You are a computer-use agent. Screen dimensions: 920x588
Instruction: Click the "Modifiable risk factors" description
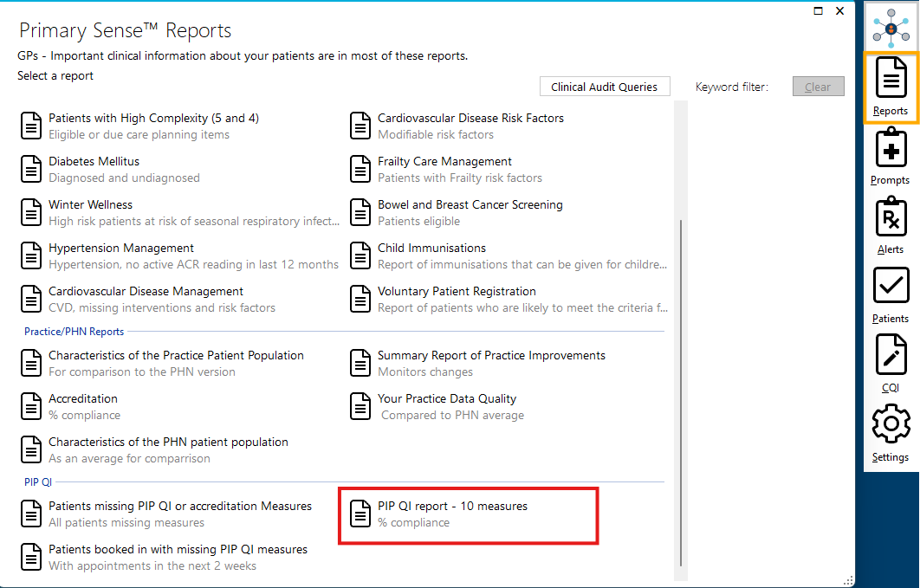tap(436, 135)
